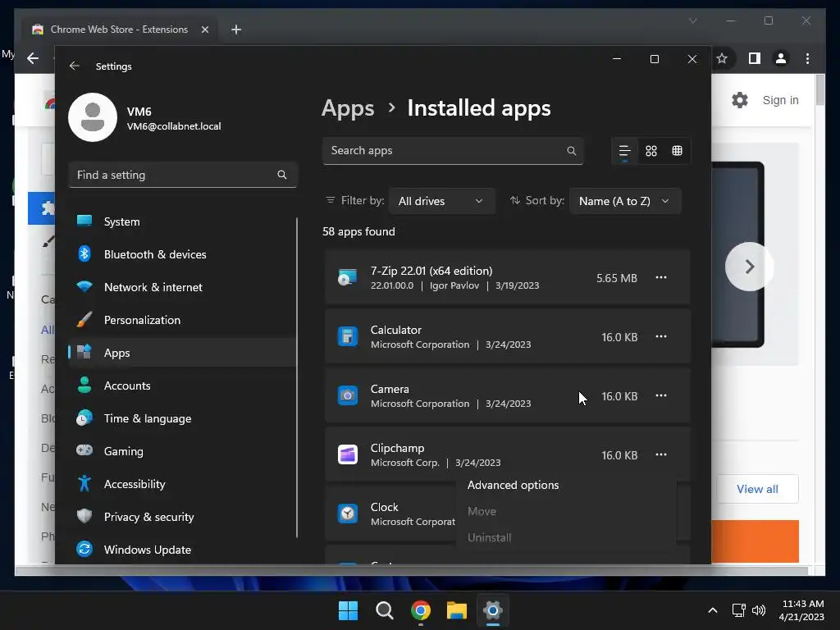Click the Calculator app icon
840x630 pixels.
347,336
